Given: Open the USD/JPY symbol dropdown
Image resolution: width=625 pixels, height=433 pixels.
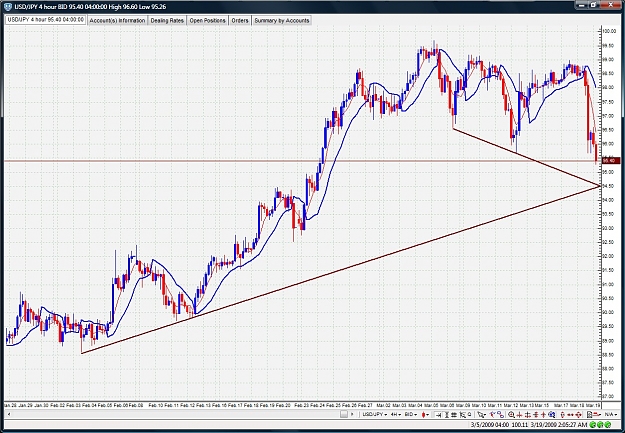Looking at the screenshot, I should pyautogui.click(x=375, y=415).
